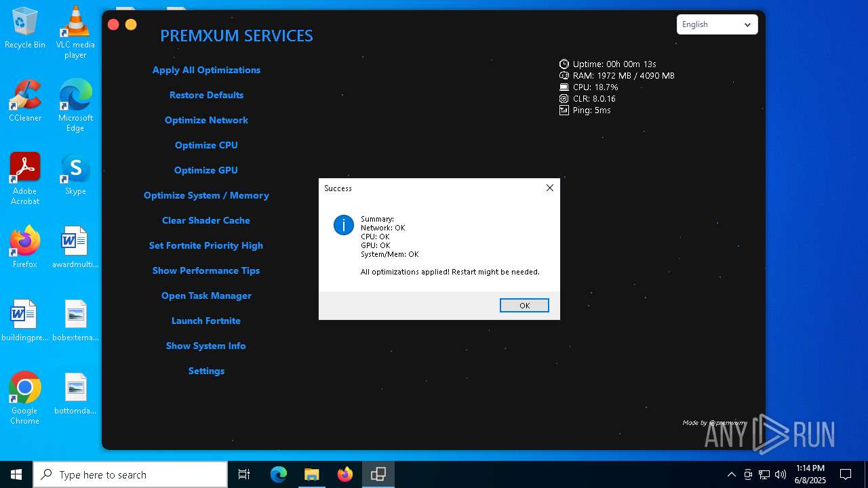Click Launch Fortnite
Screen dimensions: 868x488
[206, 321]
